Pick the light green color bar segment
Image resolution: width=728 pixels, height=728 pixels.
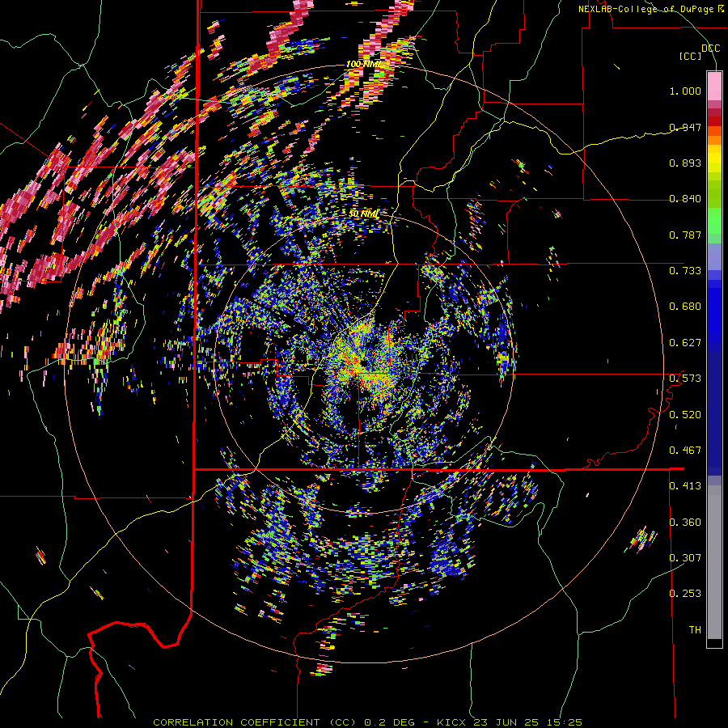(714, 221)
